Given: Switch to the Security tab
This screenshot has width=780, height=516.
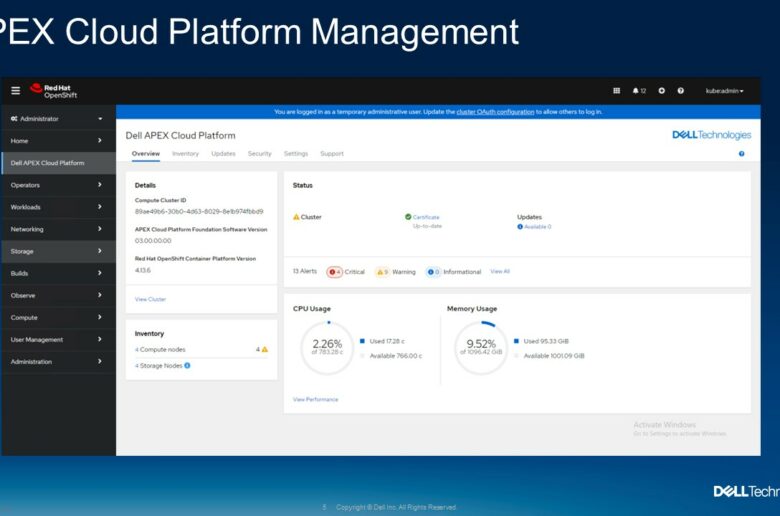Looking at the screenshot, I should pos(260,153).
